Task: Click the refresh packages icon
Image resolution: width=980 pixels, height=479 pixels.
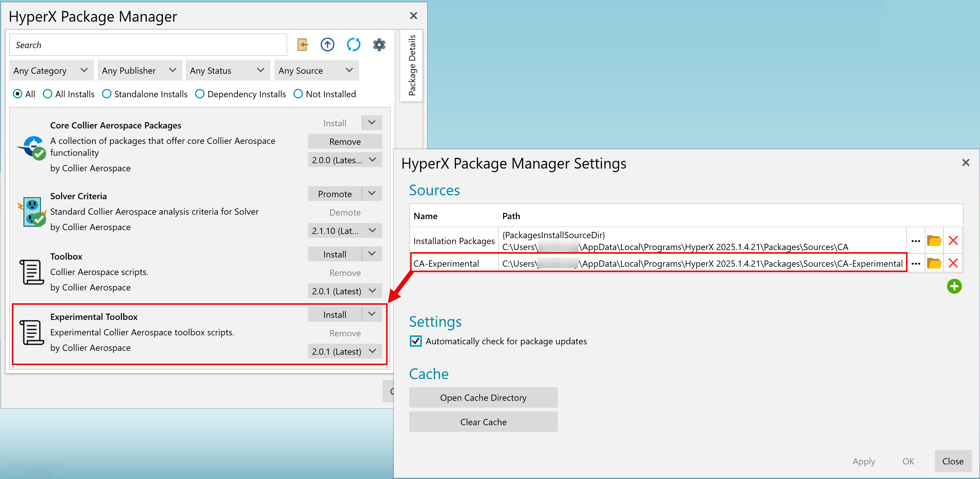Action: [x=353, y=45]
